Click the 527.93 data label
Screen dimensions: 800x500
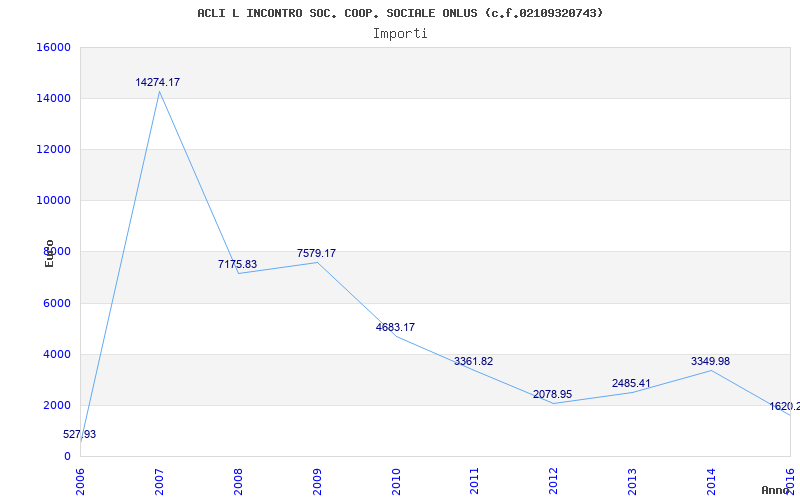click(x=80, y=435)
